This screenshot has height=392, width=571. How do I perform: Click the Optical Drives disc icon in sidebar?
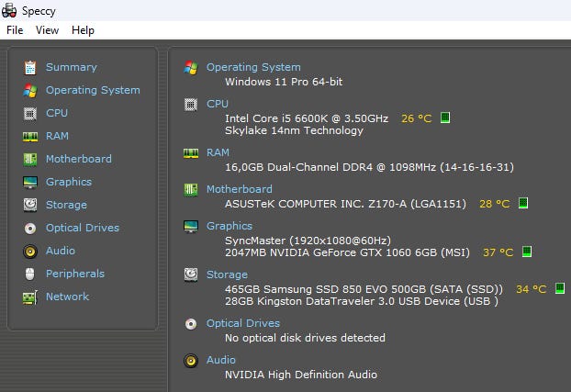[30, 229]
